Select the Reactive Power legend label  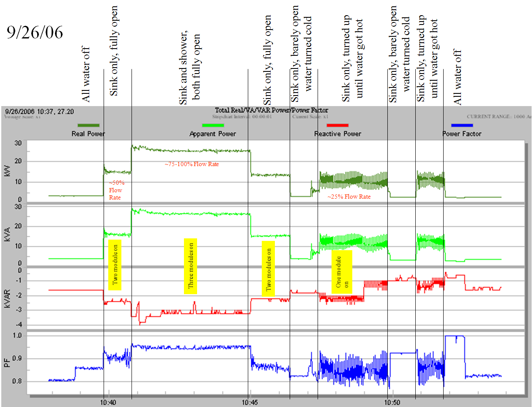point(337,134)
